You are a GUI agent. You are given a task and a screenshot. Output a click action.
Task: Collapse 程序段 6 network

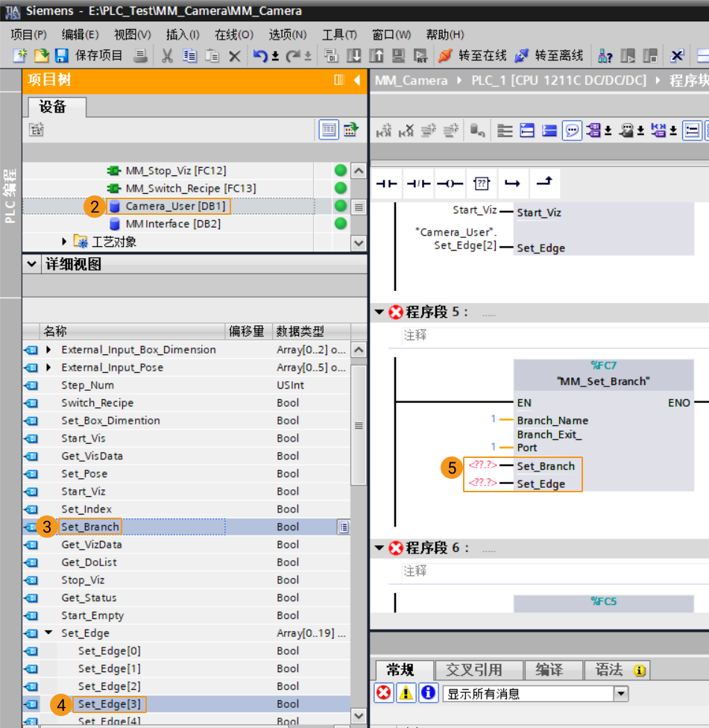(x=379, y=547)
